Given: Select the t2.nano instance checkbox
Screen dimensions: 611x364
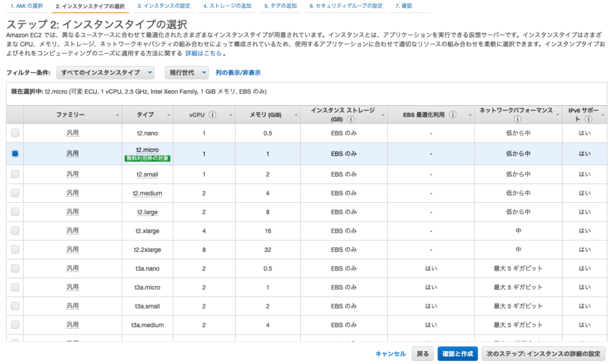Looking at the screenshot, I should pos(15,132).
